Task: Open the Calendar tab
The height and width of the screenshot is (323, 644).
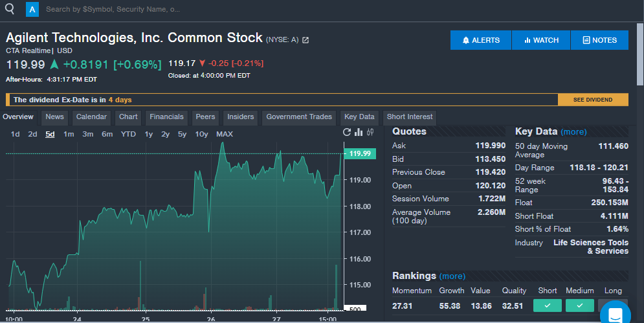Action: pyautogui.click(x=92, y=117)
